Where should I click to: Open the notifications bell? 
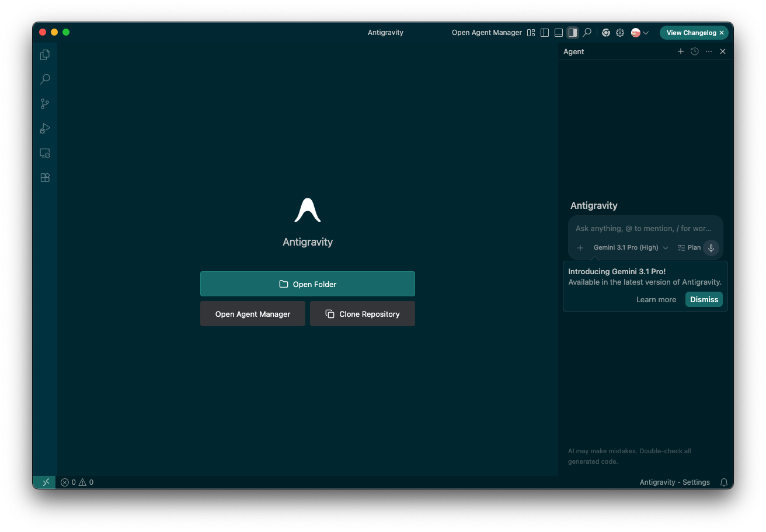pos(724,482)
